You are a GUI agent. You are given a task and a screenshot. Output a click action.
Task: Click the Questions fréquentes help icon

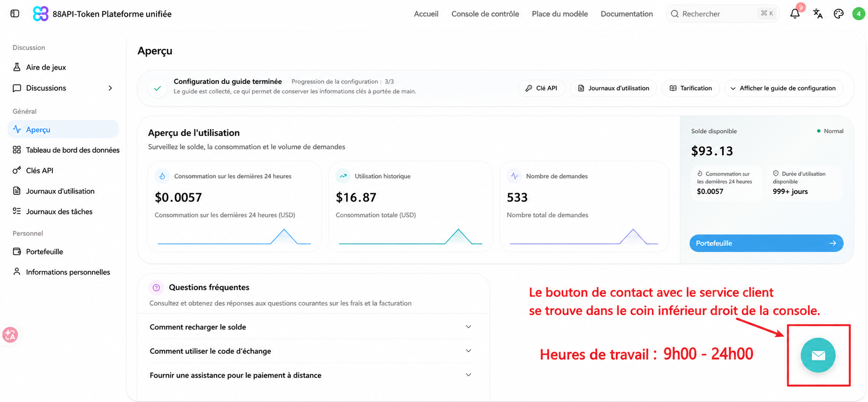pos(156,288)
